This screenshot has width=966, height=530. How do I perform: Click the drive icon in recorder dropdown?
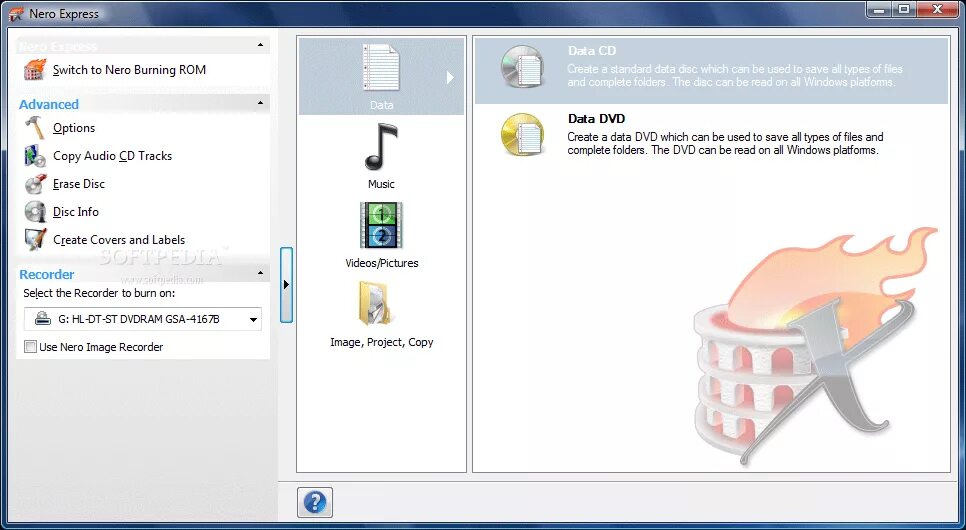43,319
